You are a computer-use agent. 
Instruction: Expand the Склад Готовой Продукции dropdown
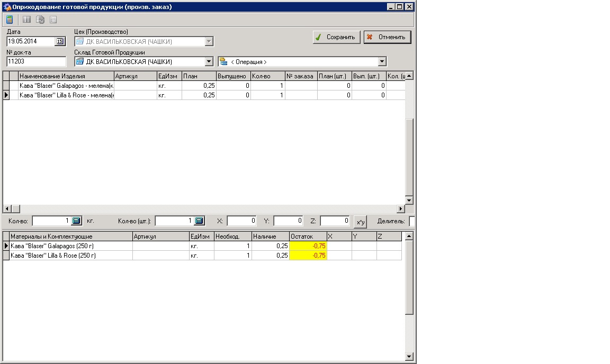[x=209, y=61]
